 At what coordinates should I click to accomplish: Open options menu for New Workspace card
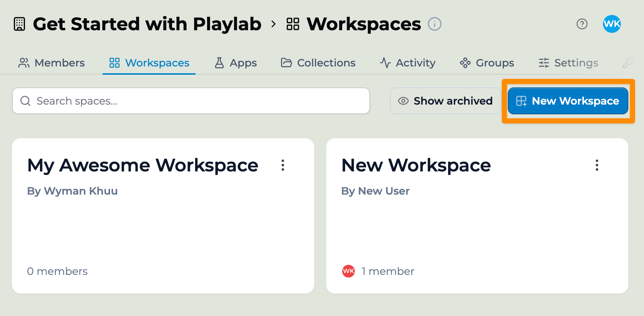pyautogui.click(x=597, y=165)
